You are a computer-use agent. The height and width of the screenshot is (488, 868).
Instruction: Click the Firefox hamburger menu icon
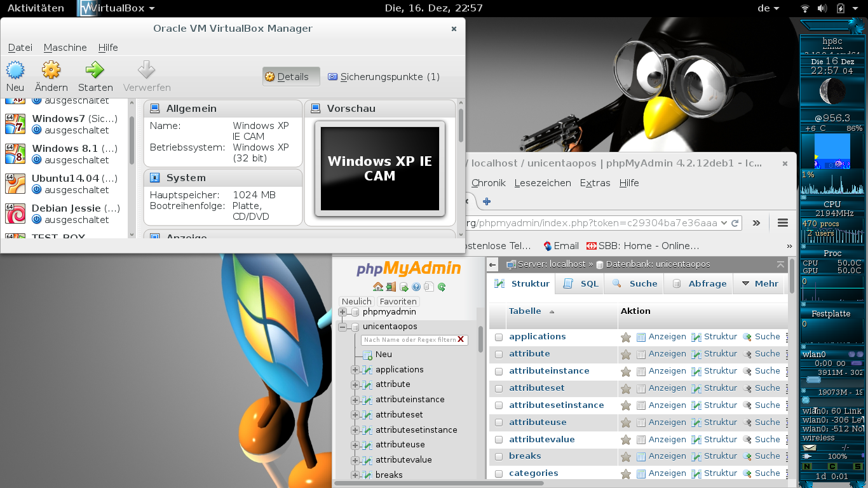point(783,223)
